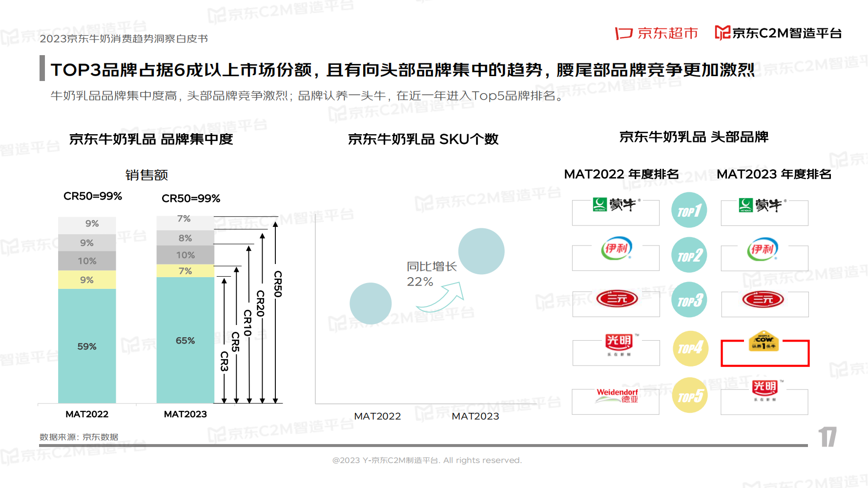Click the 伊利 logo under MAT2022 ranking
Screen dimensions: 868x488
click(617, 248)
